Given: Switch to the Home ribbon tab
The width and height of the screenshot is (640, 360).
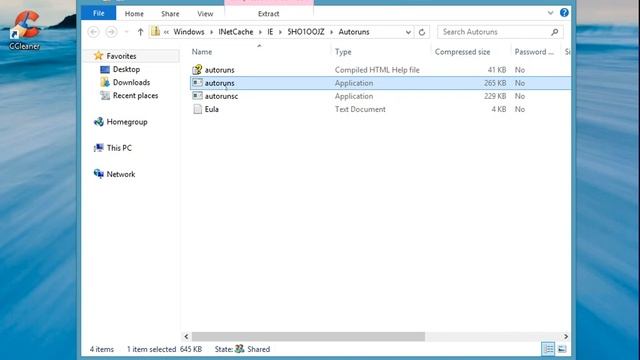Looking at the screenshot, I should pos(134,13).
